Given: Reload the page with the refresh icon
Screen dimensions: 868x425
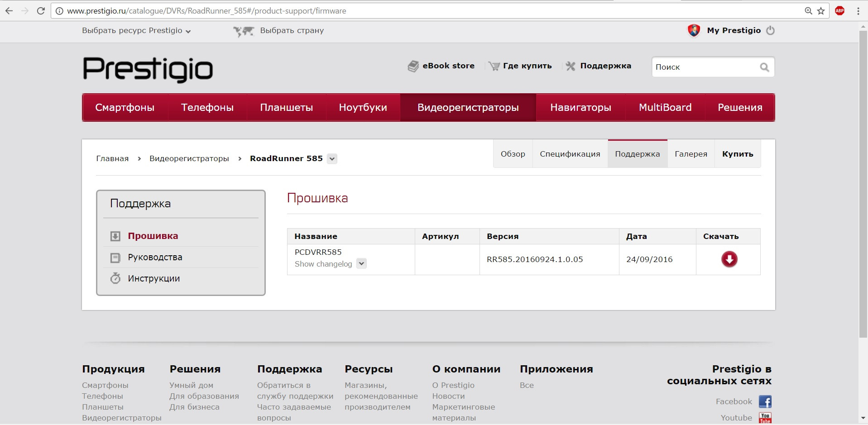Looking at the screenshot, I should click(x=41, y=11).
